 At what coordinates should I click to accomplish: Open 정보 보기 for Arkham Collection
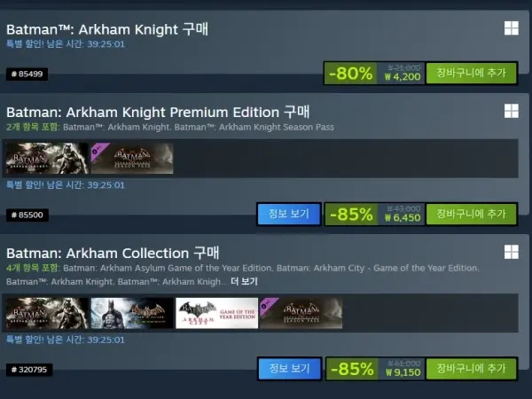pos(290,369)
